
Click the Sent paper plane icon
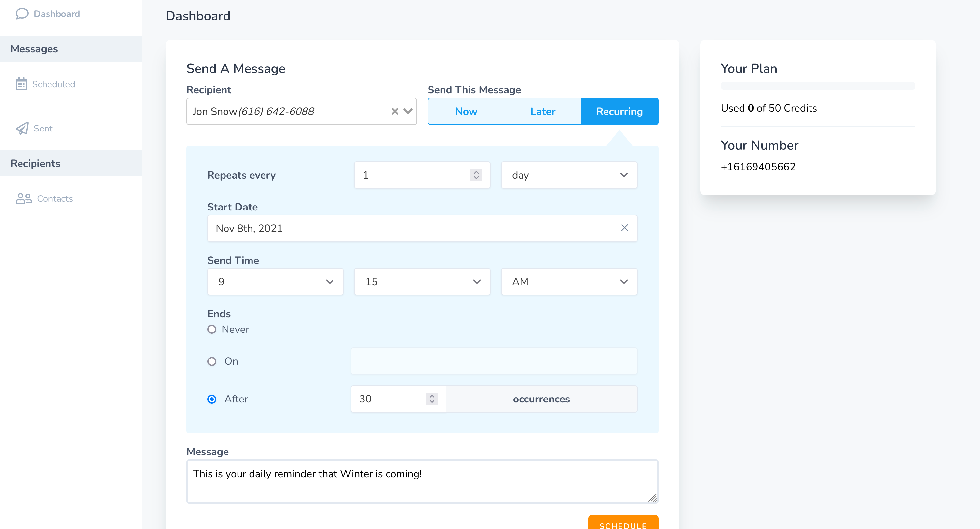click(22, 129)
